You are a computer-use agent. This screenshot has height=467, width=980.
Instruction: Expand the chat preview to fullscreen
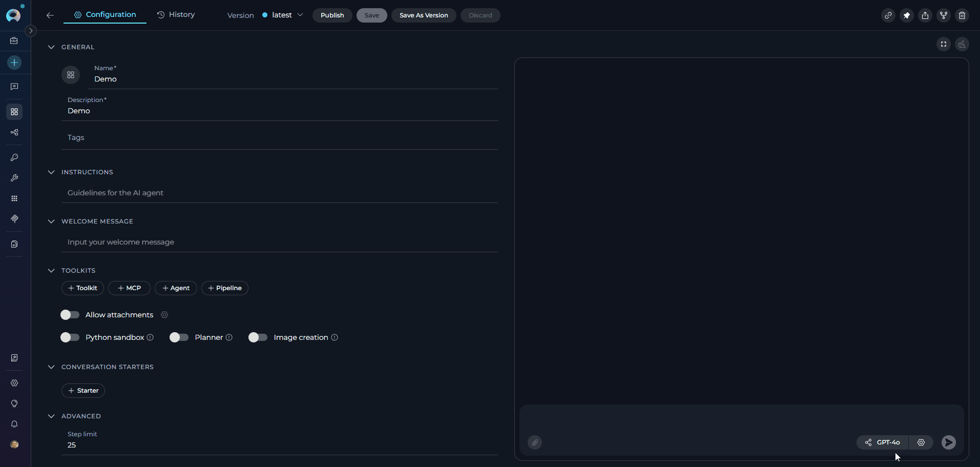[943, 44]
